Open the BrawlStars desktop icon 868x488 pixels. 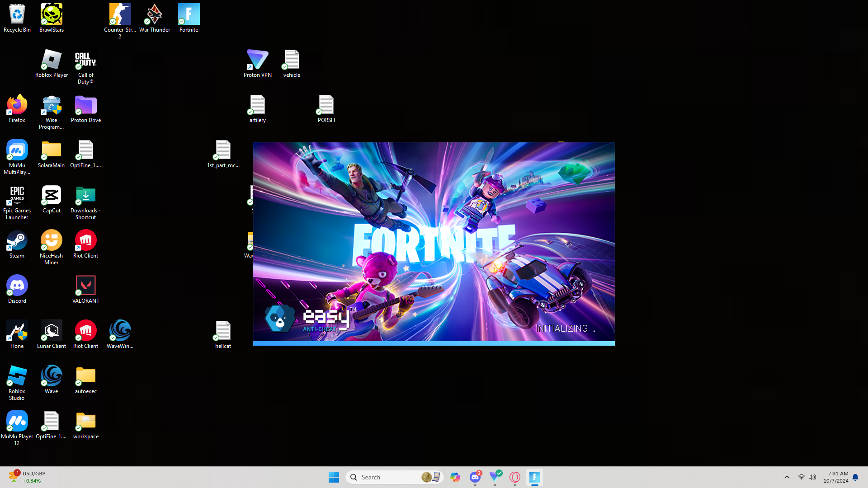[x=51, y=15]
